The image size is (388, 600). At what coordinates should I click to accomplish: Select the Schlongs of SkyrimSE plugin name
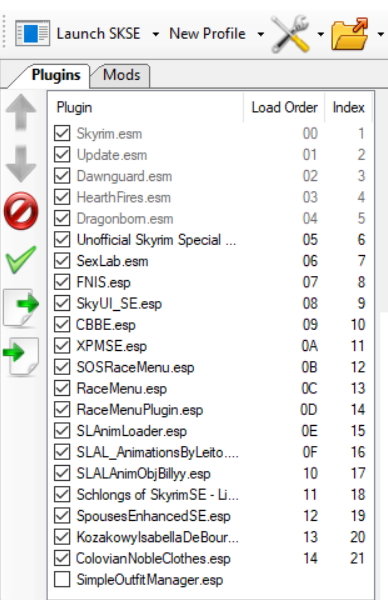coord(158,495)
